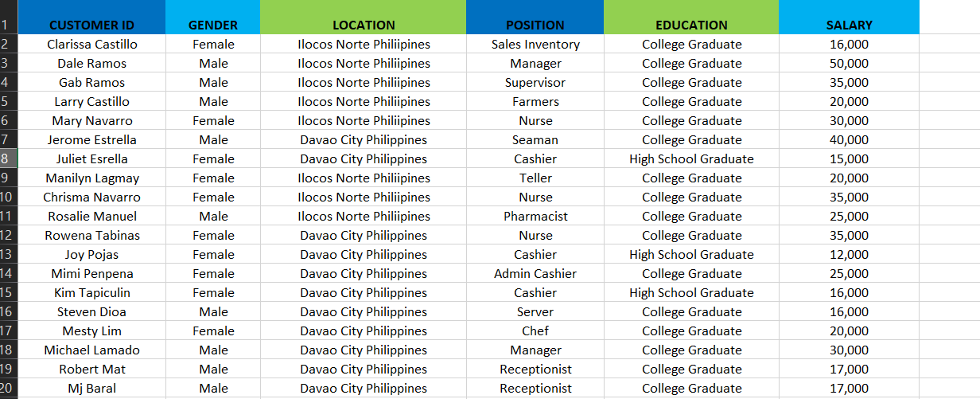980x399 pixels.
Task: Click the Supervisor position cell
Action: [535, 83]
